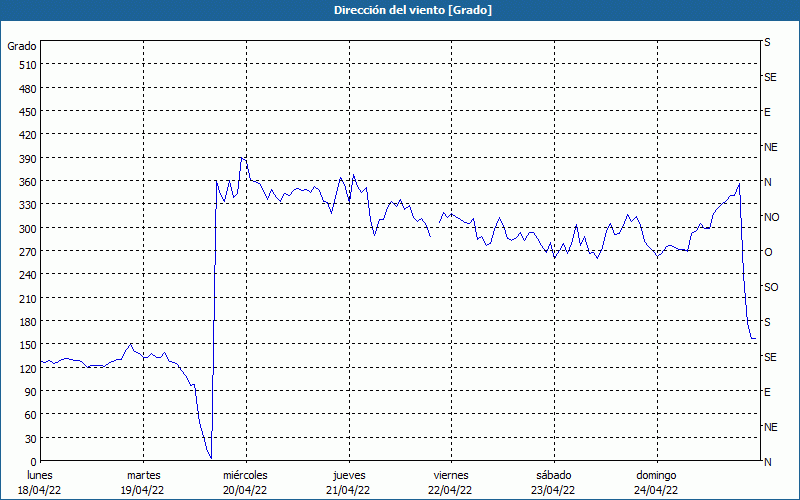Select the 'N' compass label level with 360
800x500 pixels.
(767, 182)
